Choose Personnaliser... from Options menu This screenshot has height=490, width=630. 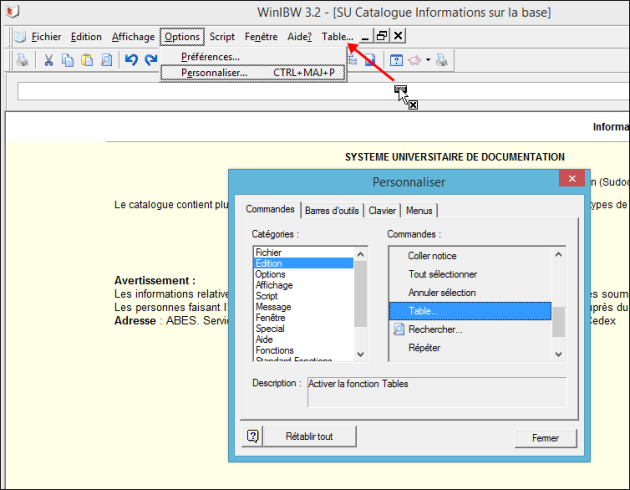coord(253,73)
